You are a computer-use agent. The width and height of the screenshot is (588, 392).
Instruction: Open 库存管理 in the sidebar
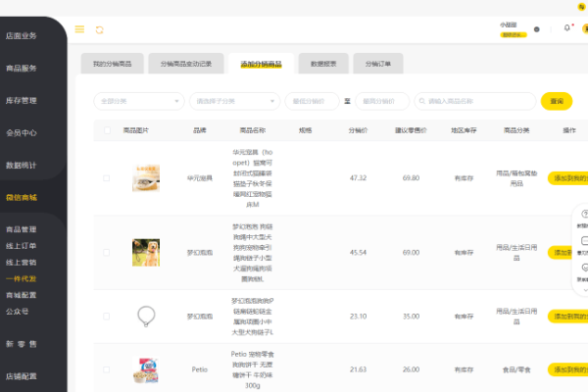(x=21, y=100)
